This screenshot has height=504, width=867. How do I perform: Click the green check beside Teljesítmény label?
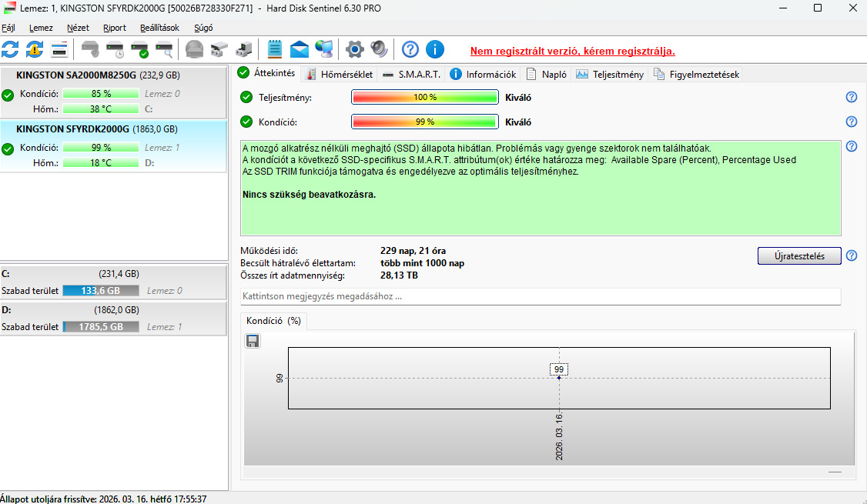pos(246,97)
